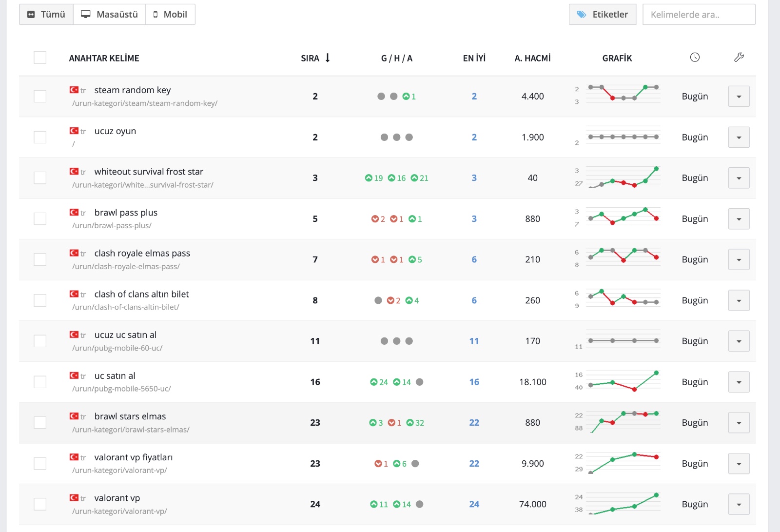The width and height of the screenshot is (780, 532).
Task: Switch to the Mobil tab
Action: click(x=170, y=14)
